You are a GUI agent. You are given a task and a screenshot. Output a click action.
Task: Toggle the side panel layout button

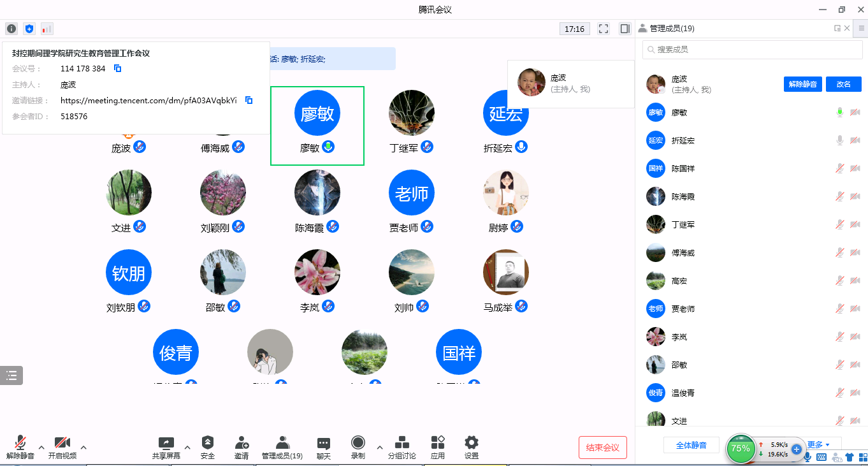click(x=625, y=29)
